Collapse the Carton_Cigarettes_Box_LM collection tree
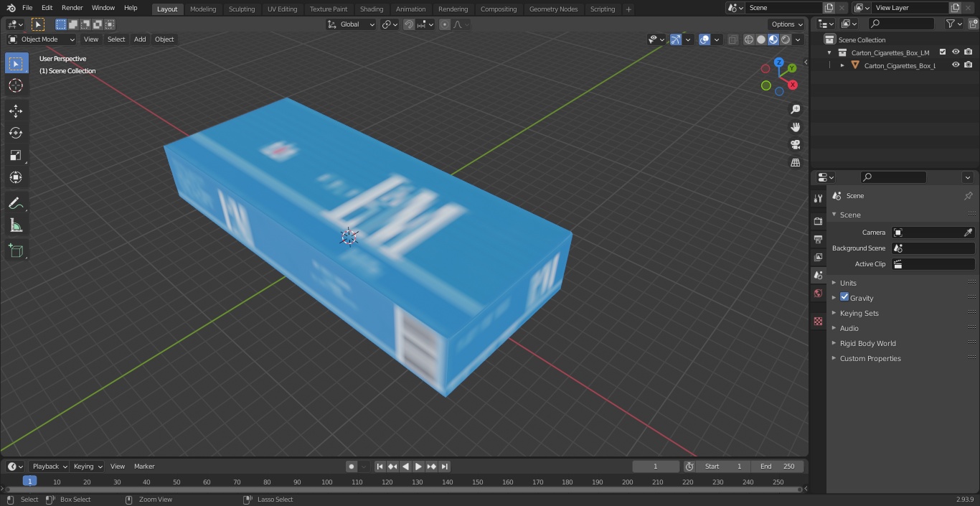 click(x=829, y=52)
